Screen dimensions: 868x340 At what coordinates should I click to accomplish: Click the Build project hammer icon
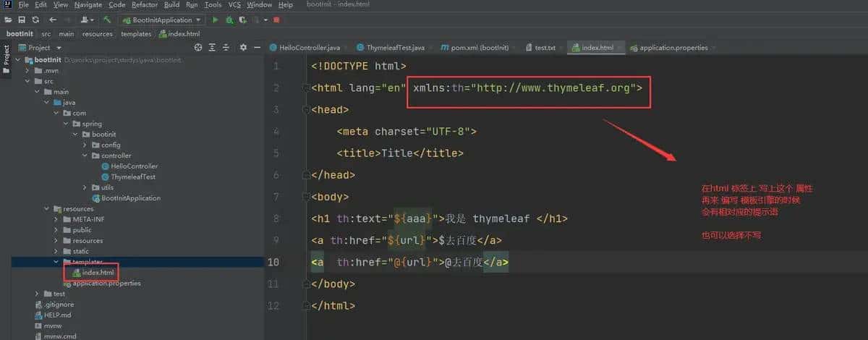[107, 20]
